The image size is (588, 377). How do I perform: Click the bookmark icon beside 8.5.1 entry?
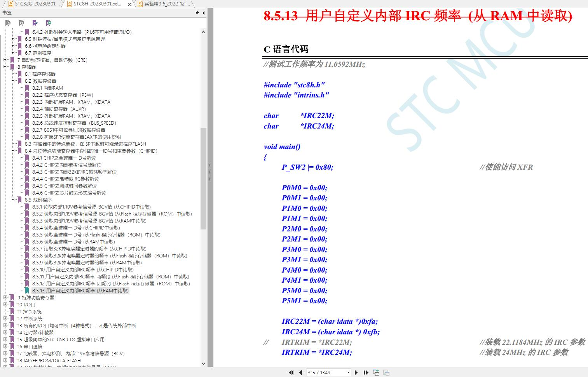(x=27, y=207)
